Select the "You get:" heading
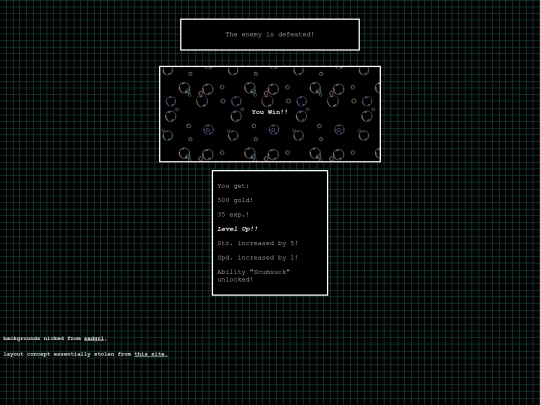The height and width of the screenshot is (405, 540). pos(233,186)
